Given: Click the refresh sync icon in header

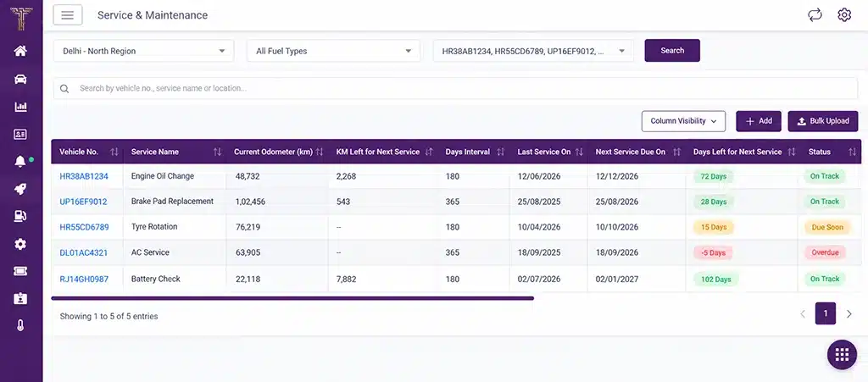Looking at the screenshot, I should pos(815,15).
